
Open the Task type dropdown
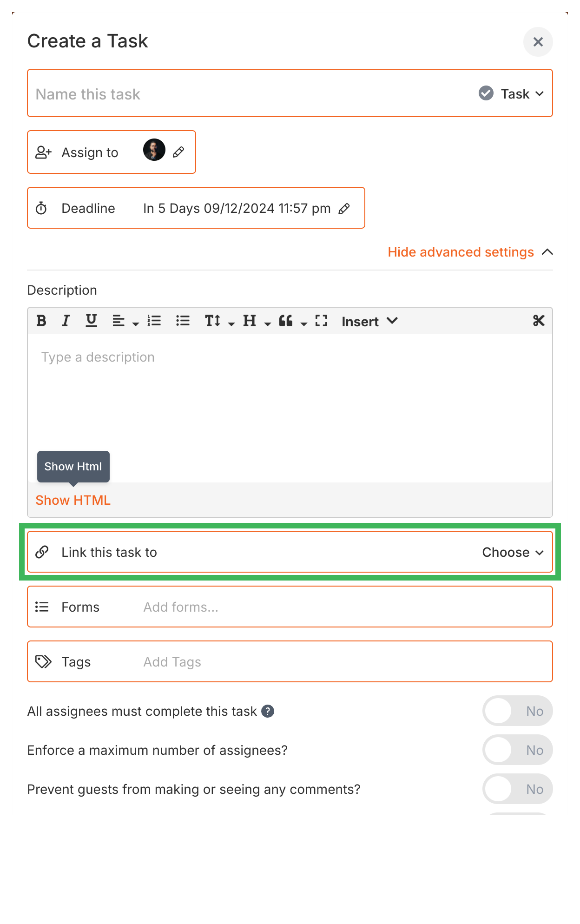click(521, 93)
